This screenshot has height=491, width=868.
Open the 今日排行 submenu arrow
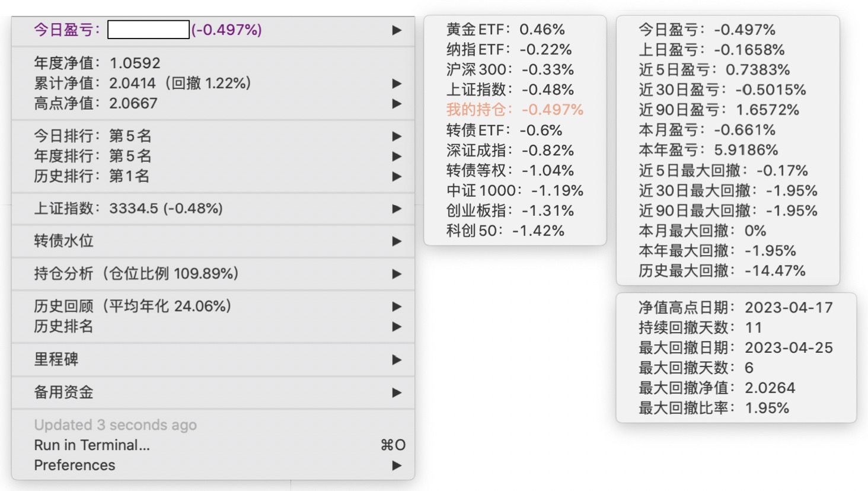(397, 136)
